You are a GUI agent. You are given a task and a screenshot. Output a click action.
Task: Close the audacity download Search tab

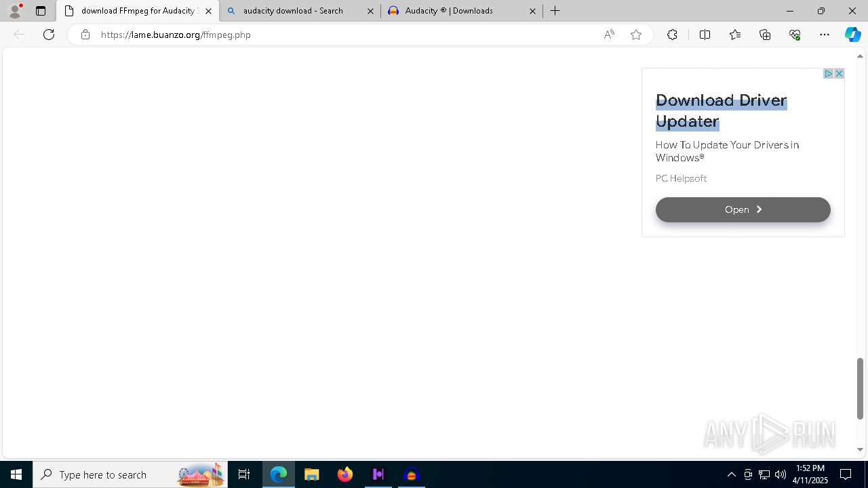(x=370, y=11)
